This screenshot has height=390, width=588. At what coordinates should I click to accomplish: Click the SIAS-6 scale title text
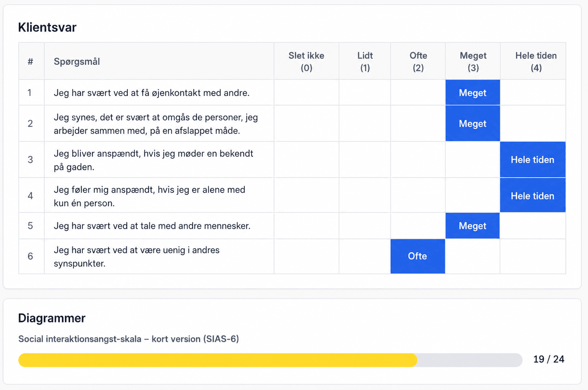tap(129, 339)
